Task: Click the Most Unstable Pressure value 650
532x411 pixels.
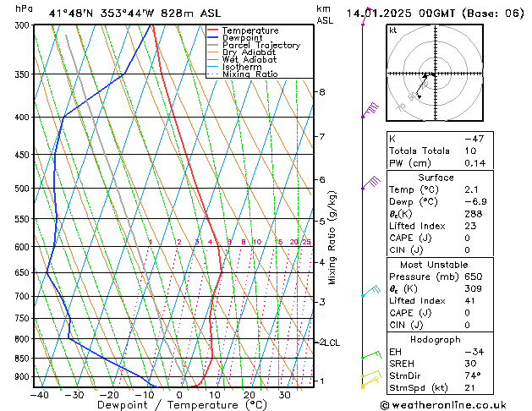Action: 474,277
